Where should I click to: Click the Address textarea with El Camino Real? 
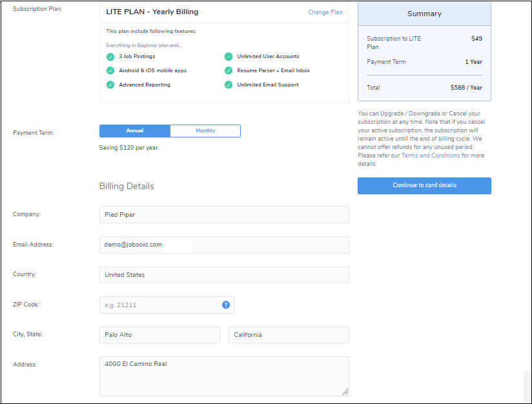[x=224, y=376]
